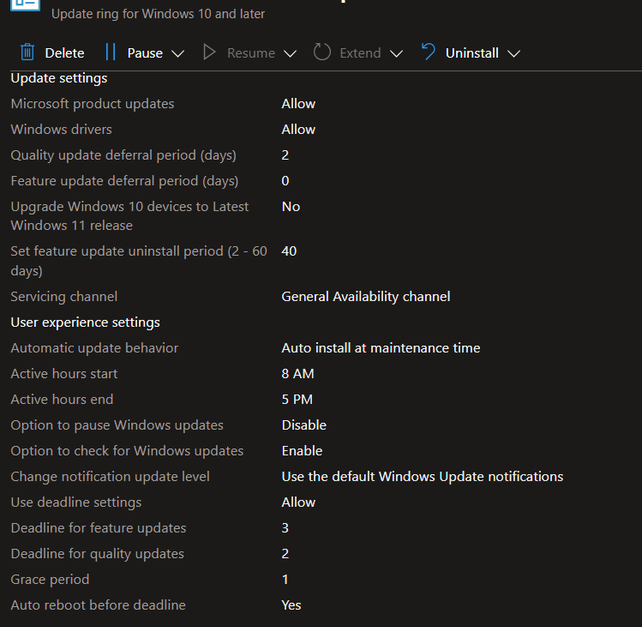Image resolution: width=642 pixels, height=627 pixels.
Task: Click the 'No' upgrade value
Action: coord(291,207)
